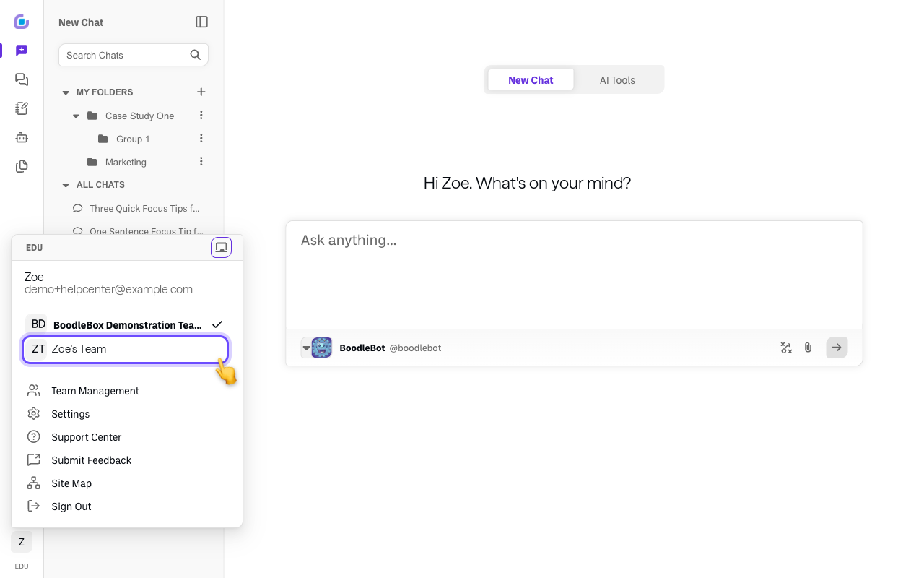Open the BoodleBot model dropdown arrow

tap(306, 348)
